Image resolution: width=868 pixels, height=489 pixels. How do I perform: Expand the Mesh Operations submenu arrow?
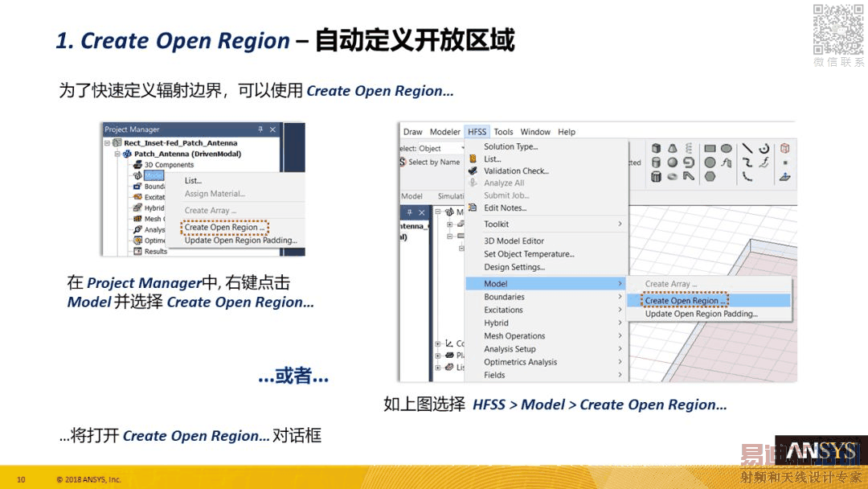pos(620,335)
